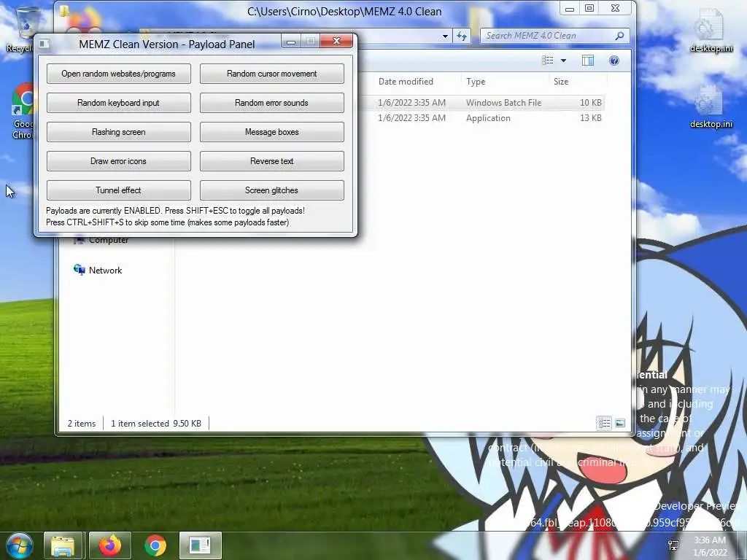Toggle Random keyboard input payload
This screenshot has height=560, width=747.
[119, 103]
